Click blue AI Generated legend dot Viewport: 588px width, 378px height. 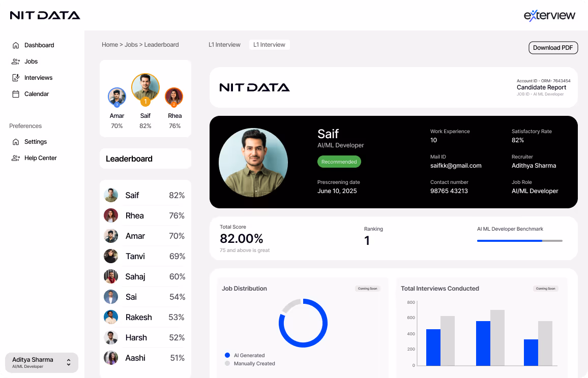227,355
